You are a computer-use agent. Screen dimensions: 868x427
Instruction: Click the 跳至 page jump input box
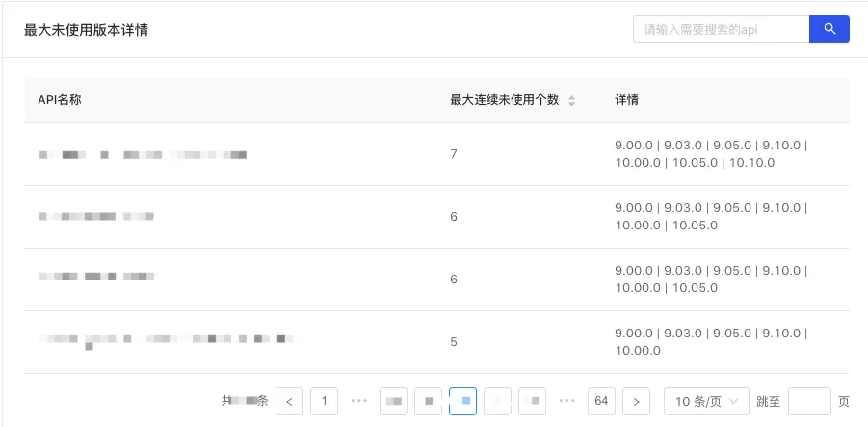[808, 401]
